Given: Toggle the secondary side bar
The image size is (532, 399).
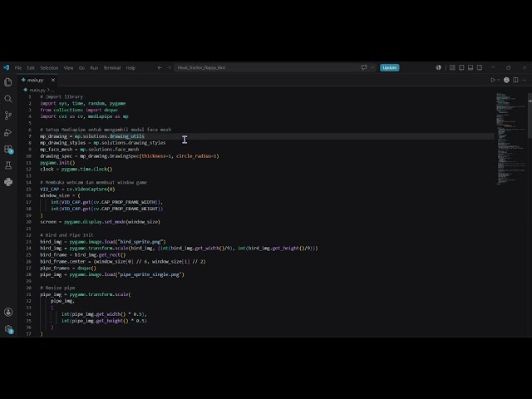Looking at the screenshot, I should point(480,67).
